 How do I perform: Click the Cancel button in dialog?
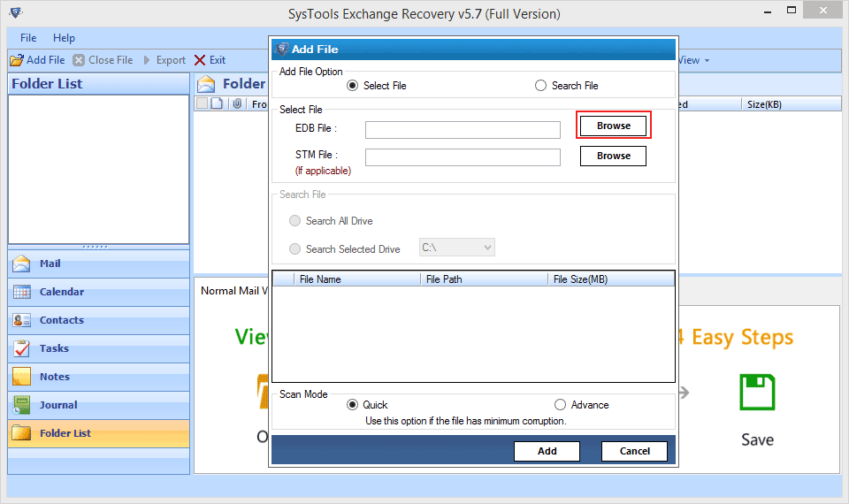click(x=635, y=451)
